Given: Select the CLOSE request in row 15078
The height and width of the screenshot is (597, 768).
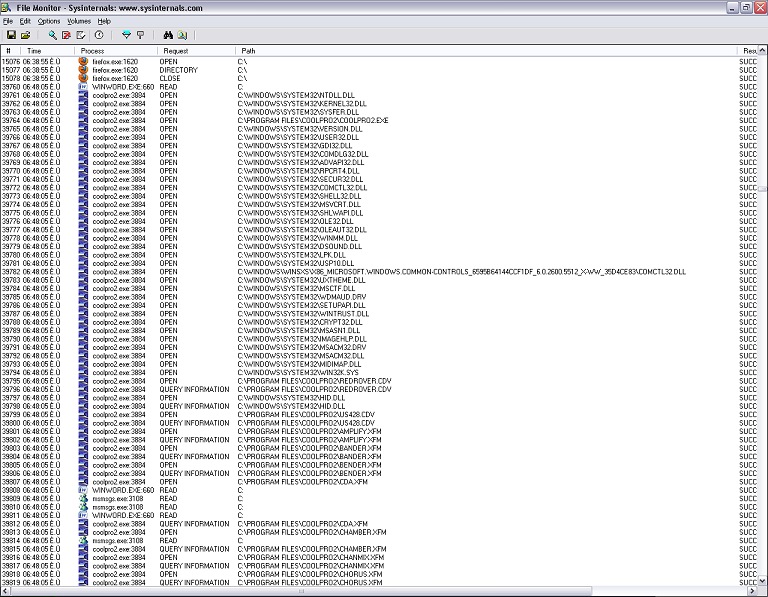Looking at the screenshot, I should [169, 78].
